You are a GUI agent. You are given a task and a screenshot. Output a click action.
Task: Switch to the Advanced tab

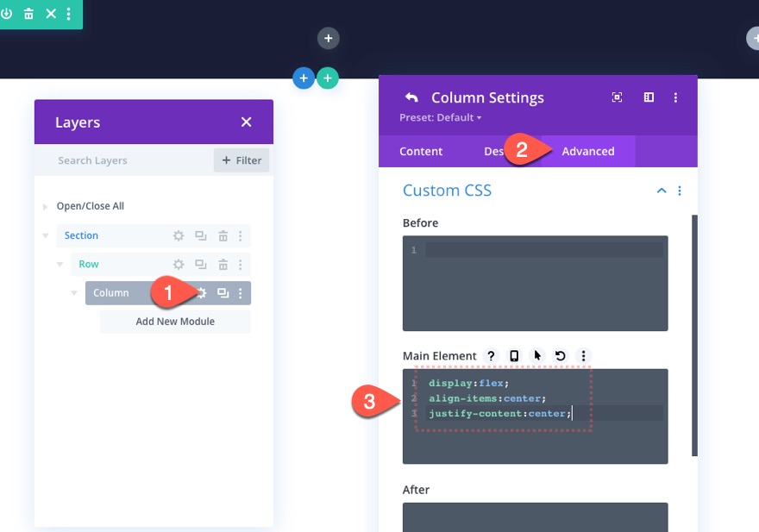588,151
